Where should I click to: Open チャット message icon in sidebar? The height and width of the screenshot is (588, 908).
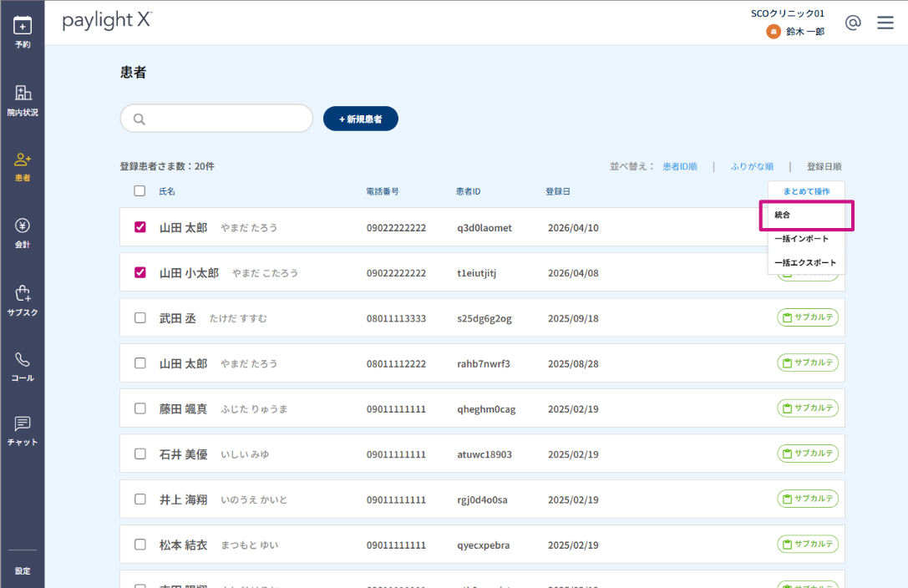pos(23,423)
